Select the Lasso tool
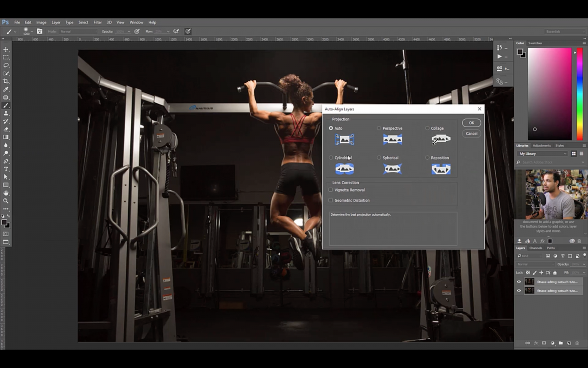This screenshot has height=368, width=588. [x=5, y=66]
